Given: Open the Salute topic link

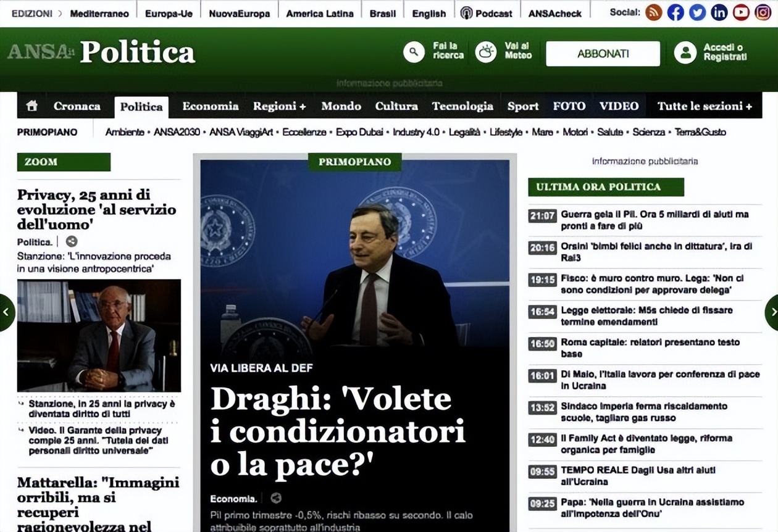Looking at the screenshot, I should pyautogui.click(x=610, y=132).
